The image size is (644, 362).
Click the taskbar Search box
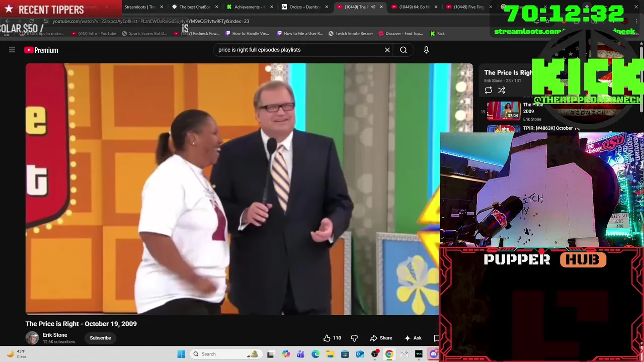(225, 354)
